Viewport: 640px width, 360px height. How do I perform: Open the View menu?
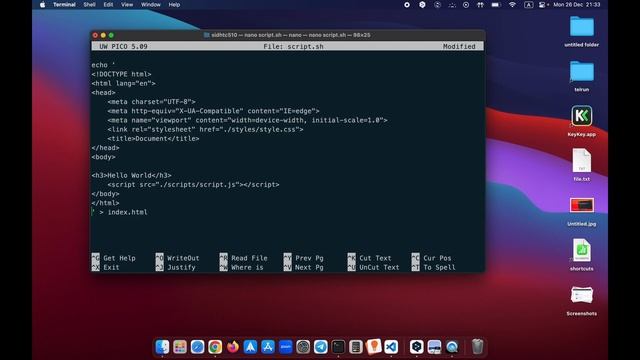(127, 4)
